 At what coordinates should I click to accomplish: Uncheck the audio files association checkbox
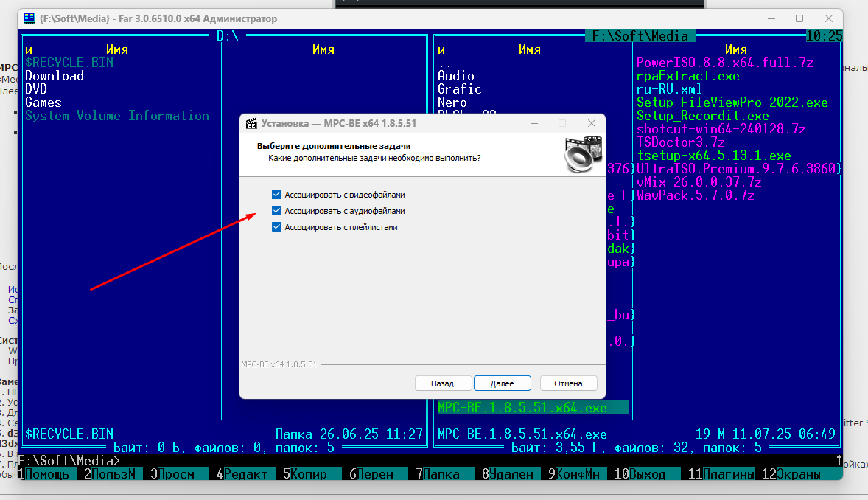[277, 211]
